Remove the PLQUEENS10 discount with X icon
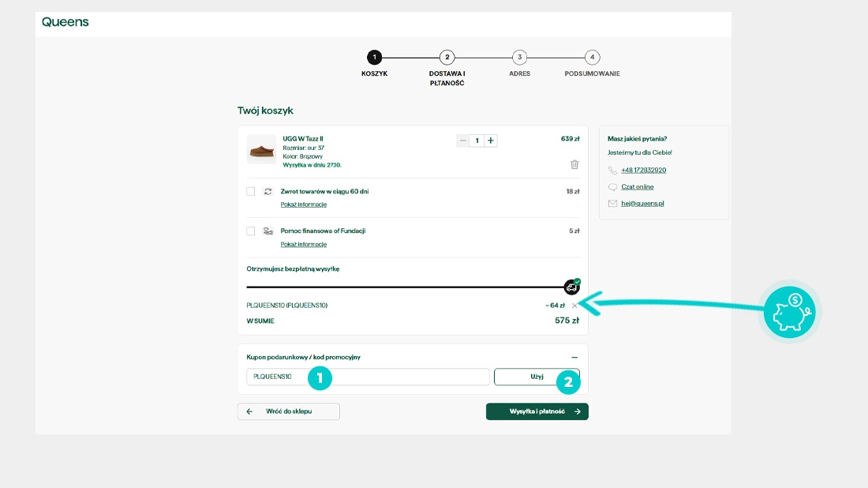Image resolution: width=868 pixels, height=488 pixels. tap(574, 306)
